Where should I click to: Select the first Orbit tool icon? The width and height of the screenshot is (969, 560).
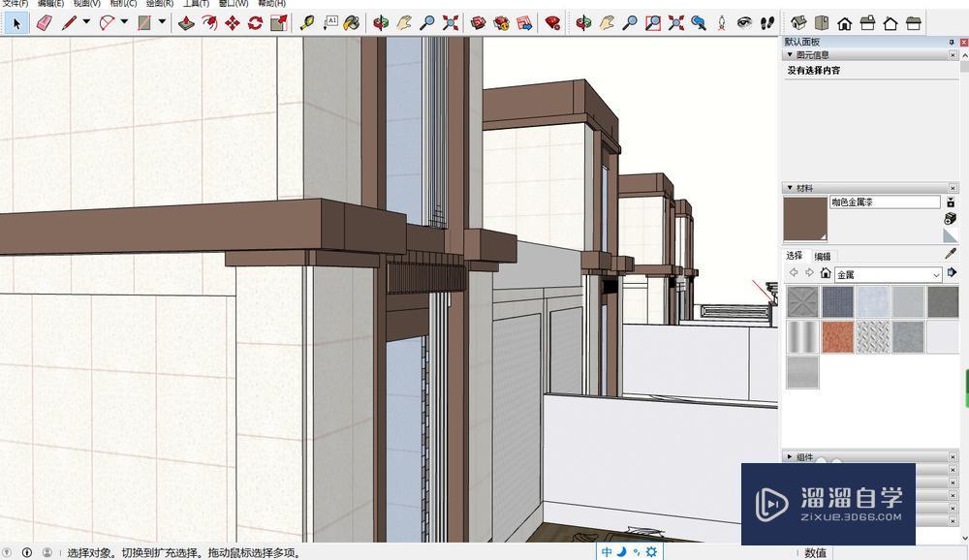[381, 23]
